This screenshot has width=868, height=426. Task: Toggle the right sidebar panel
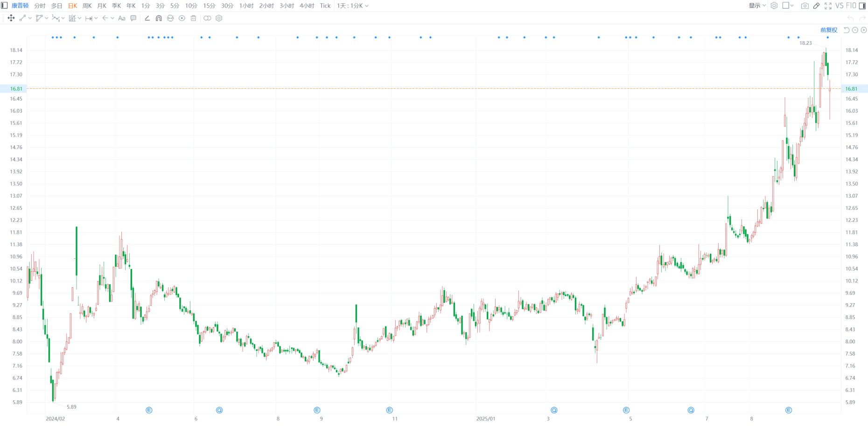click(862, 6)
